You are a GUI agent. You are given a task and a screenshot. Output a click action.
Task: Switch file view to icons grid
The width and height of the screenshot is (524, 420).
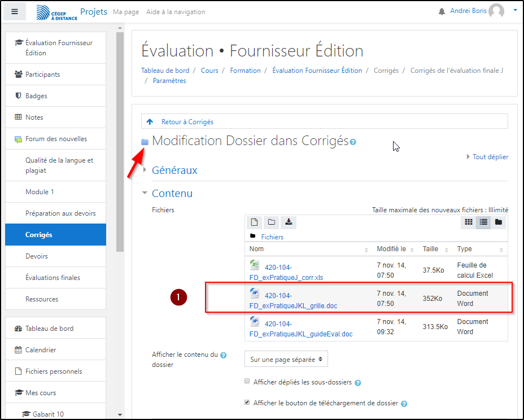point(468,222)
